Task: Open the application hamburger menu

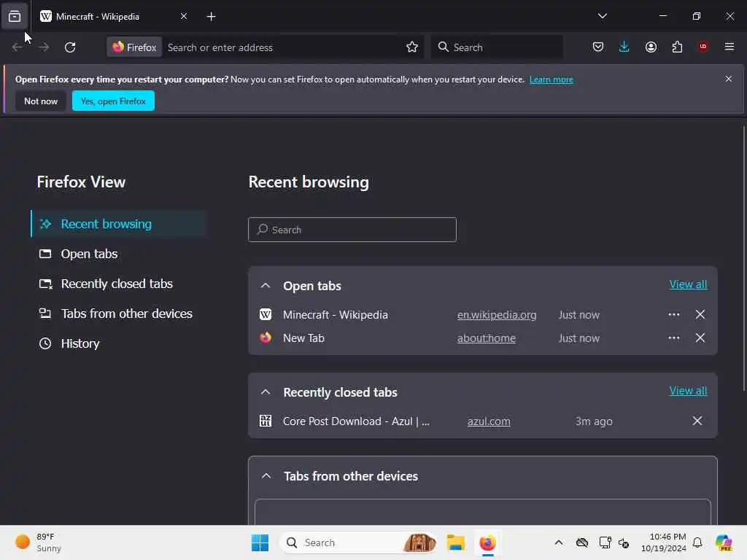Action: tap(729, 47)
